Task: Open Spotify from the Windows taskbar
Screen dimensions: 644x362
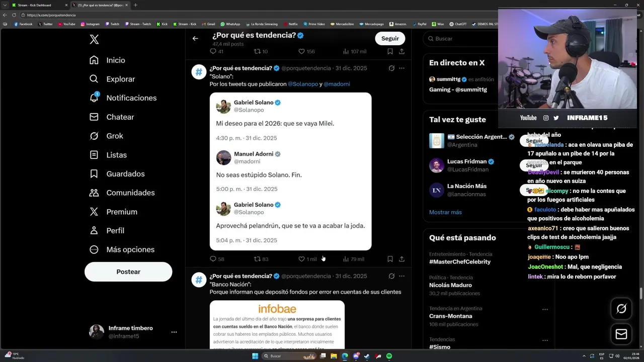Action: [389, 356]
